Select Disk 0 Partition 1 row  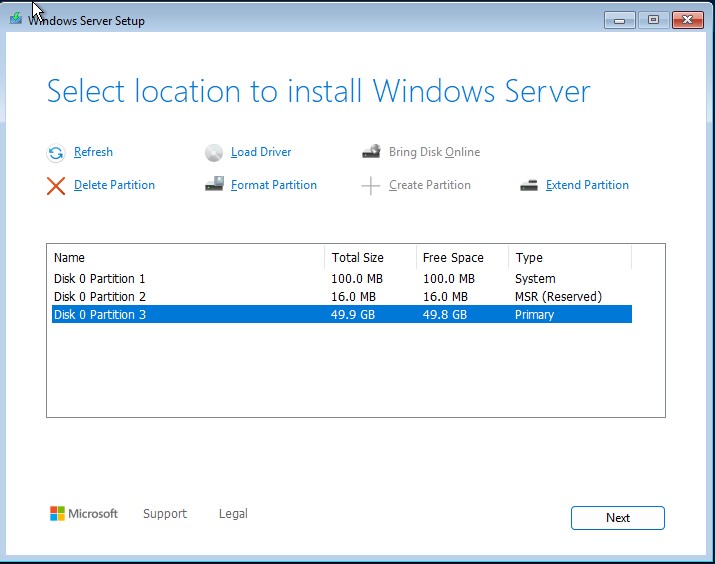[100, 279]
